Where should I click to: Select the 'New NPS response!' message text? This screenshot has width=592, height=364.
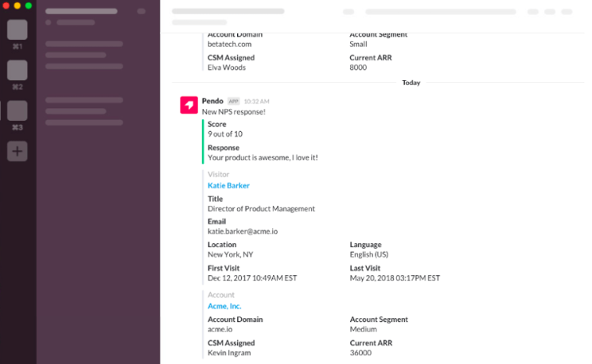coord(234,112)
